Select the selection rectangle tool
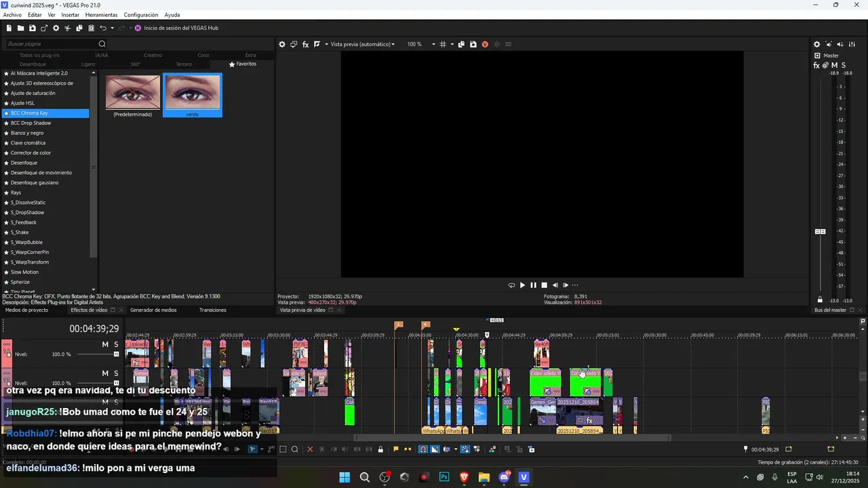The width and height of the screenshot is (868, 488). coord(283,449)
